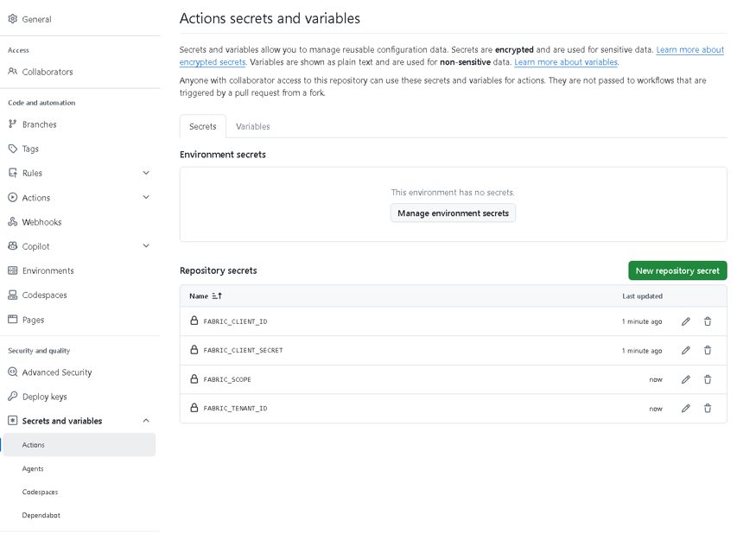Click the Codespaces icon under Code and automation
Image resolution: width=756 pixels, height=534 pixels.
13,295
